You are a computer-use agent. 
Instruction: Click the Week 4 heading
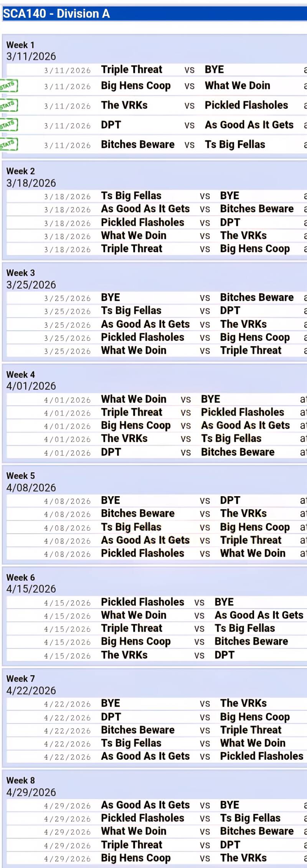point(21,375)
